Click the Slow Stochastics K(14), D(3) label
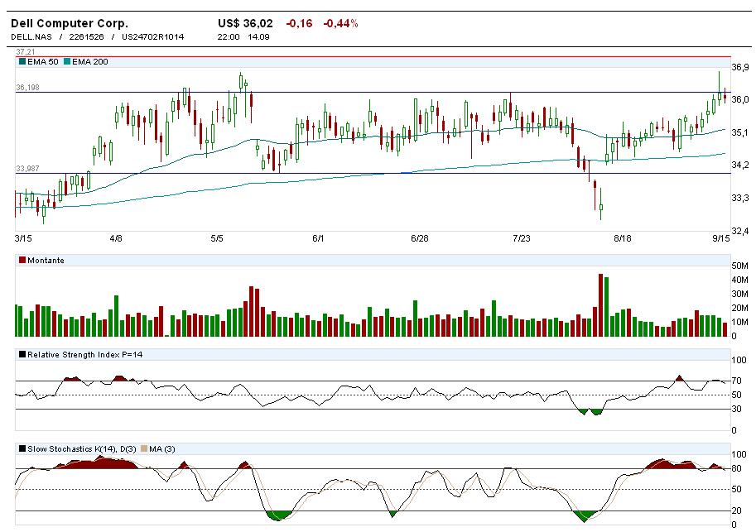Image resolution: width=756 pixels, height=532 pixels. (81, 449)
